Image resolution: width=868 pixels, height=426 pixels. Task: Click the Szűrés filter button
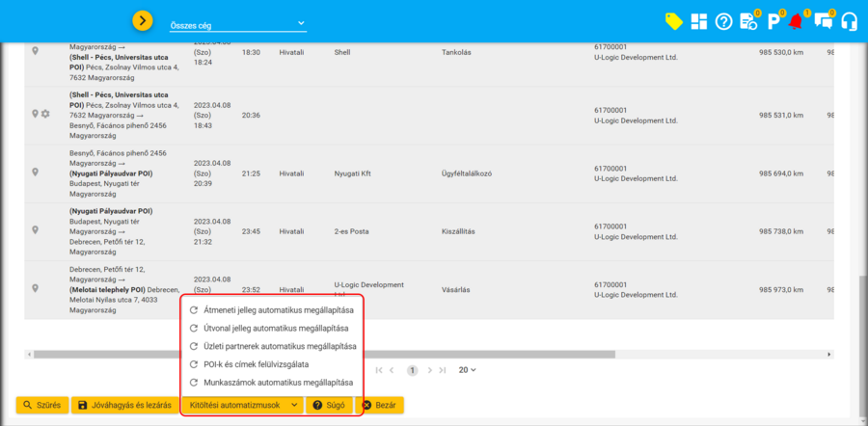click(x=41, y=405)
